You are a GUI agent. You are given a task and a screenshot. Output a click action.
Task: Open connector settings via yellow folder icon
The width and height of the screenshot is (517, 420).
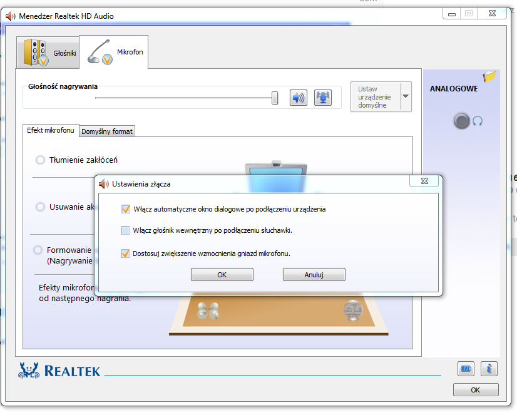tap(489, 76)
